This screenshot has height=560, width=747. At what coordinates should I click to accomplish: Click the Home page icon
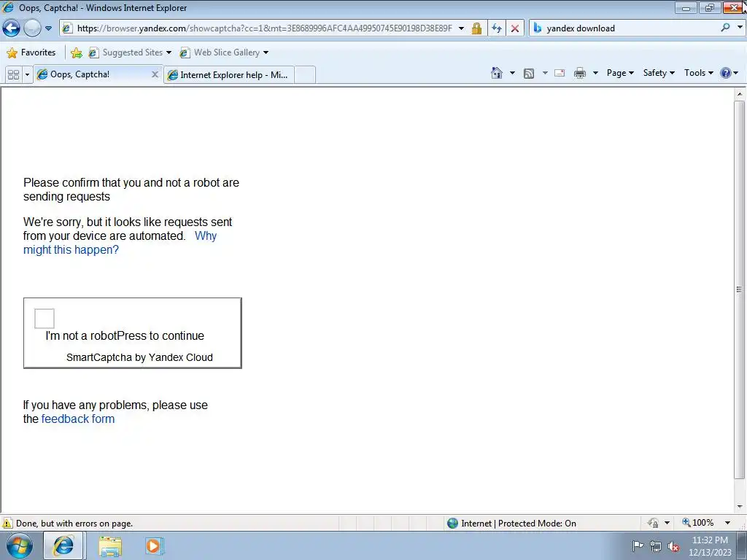coord(497,73)
